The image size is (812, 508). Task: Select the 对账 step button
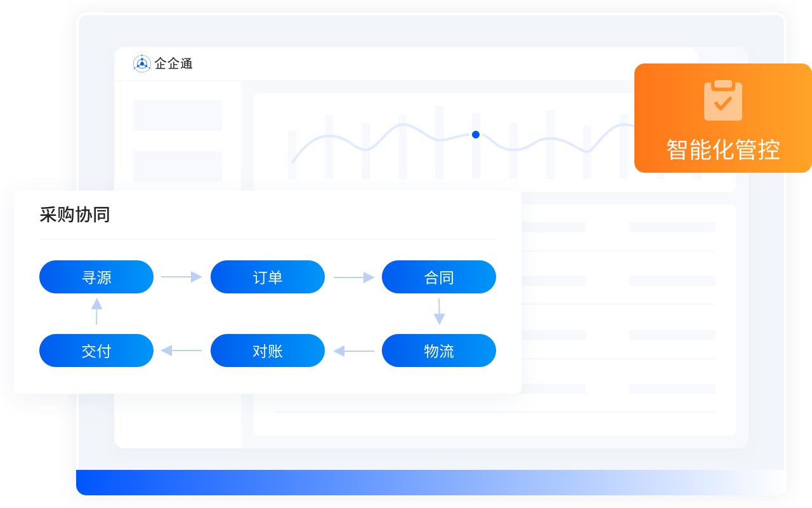tap(268, 351)
